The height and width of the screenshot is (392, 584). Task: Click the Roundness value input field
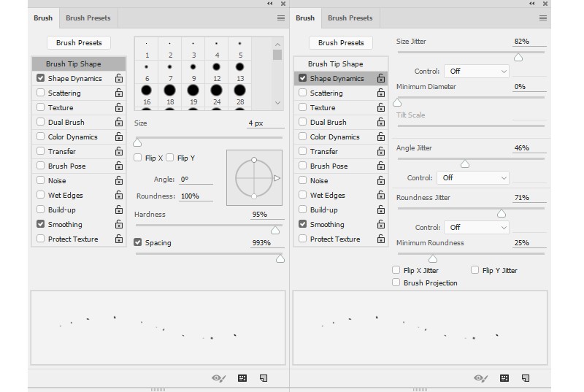pyautogui.click(x=195, y=196)
